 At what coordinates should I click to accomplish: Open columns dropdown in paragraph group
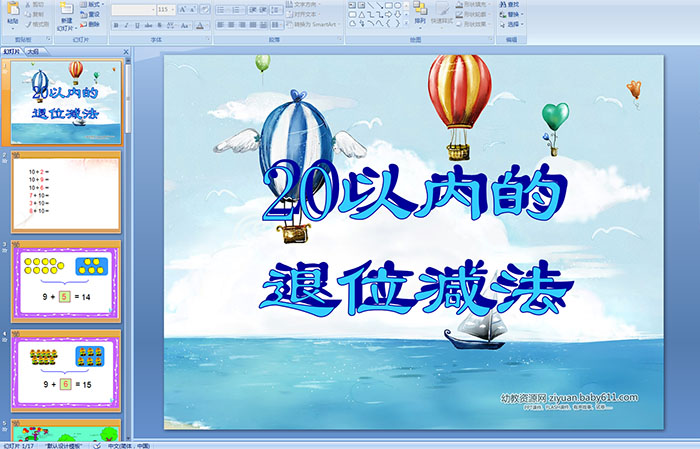coord(276,25)
